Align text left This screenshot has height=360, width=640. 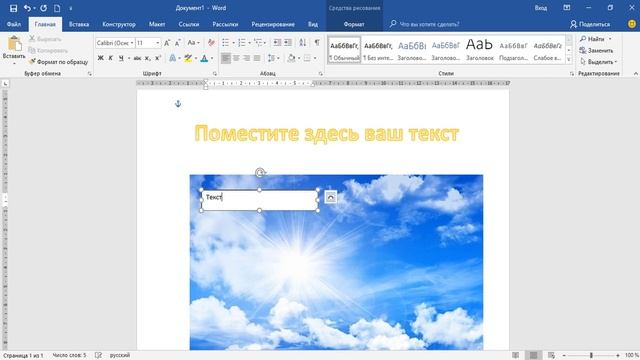pyautogui.click(x=226, y=58)
